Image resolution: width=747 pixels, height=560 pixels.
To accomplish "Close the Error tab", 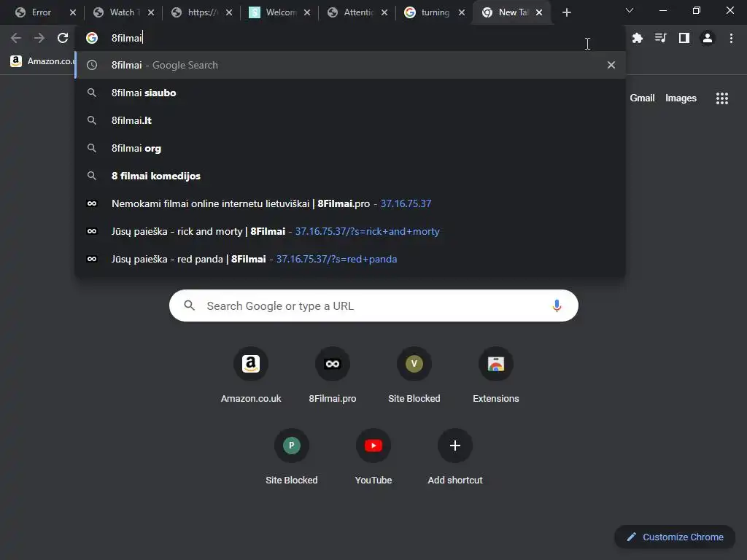I will pyautogui.click(x=72, y=12).
